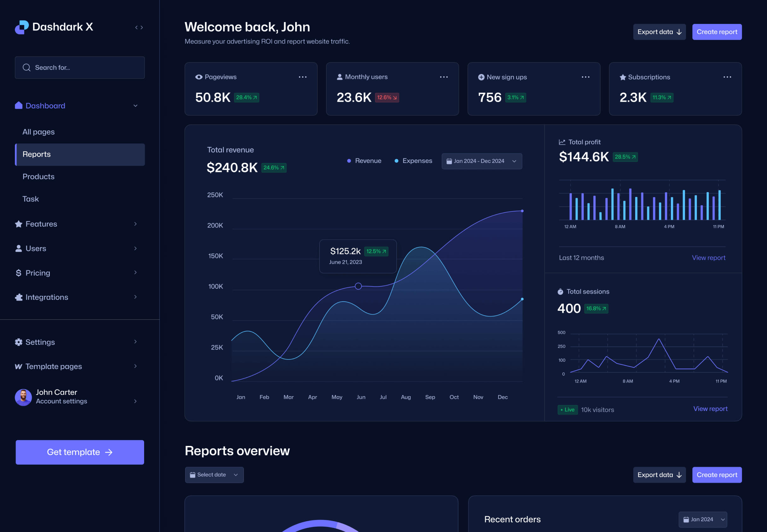Open the Total profit View report link
767x532 pixels.
(x=708, y=257)
